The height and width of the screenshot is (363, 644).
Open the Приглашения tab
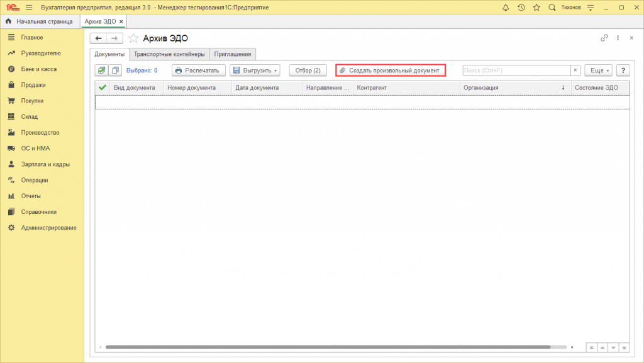point(233,54)
